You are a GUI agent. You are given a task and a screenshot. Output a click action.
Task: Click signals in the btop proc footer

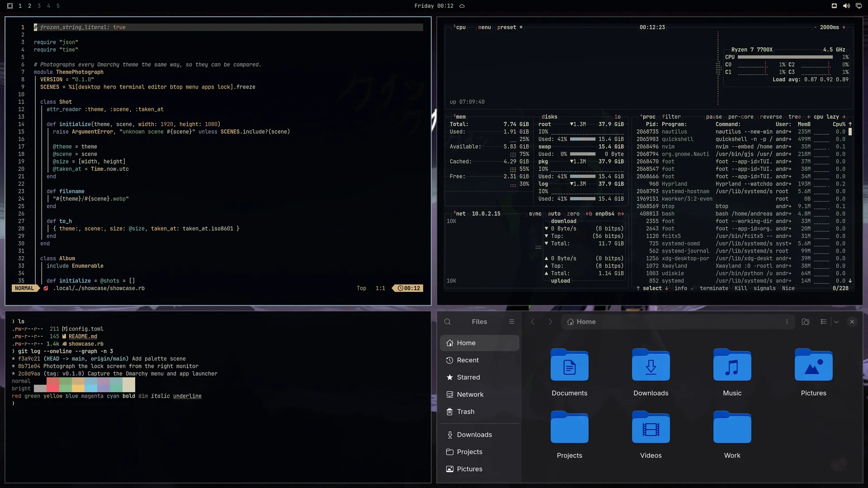[x=764, y=288]
